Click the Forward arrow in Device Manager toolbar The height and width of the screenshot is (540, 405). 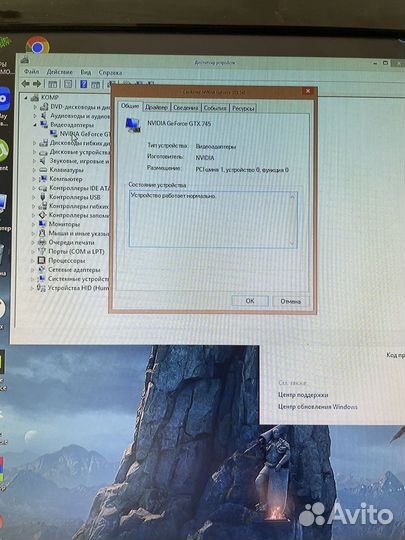37,84
